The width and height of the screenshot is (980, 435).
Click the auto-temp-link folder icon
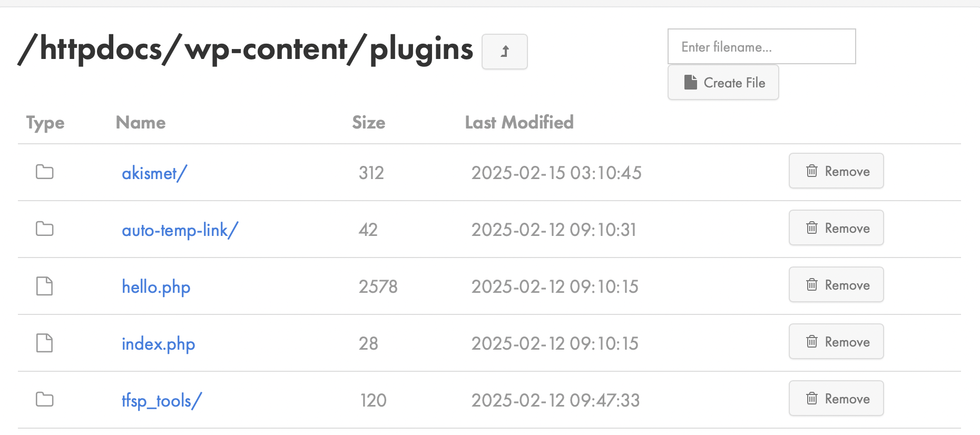45,229
